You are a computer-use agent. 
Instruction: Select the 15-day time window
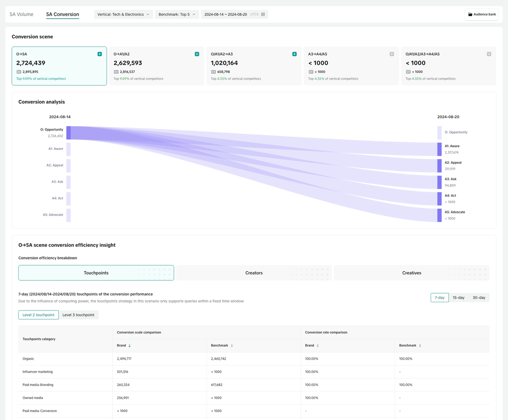[458, 297]
